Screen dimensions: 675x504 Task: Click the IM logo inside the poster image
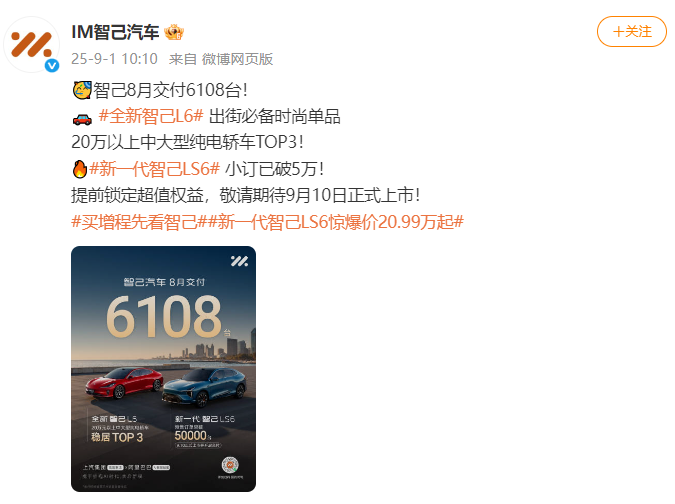(239, 261)
